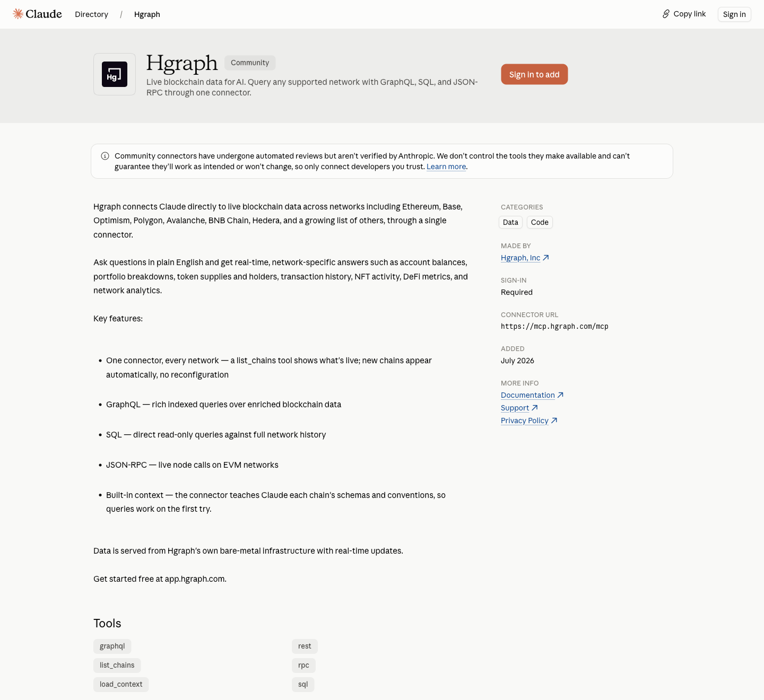
Task: Click the Get started free at app.hgraph.com text
Action: [160, 579]
